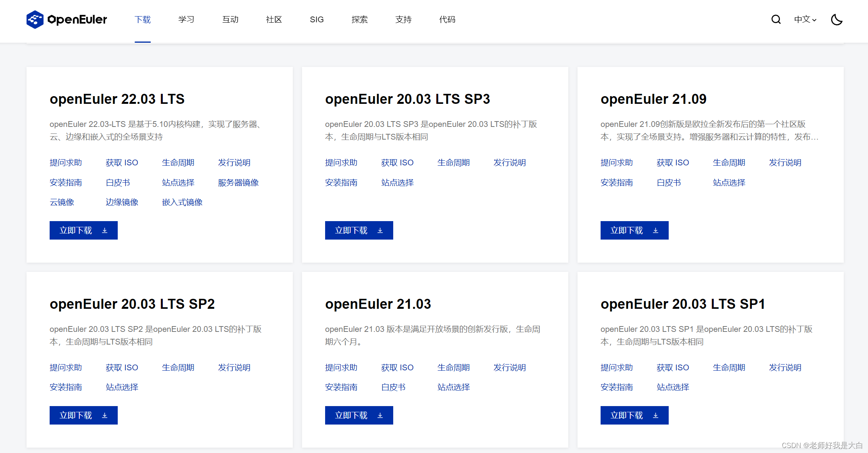Expand the 中文 language dropdown
This screenshot has height=453, width=868.
[x=805, y=19]
